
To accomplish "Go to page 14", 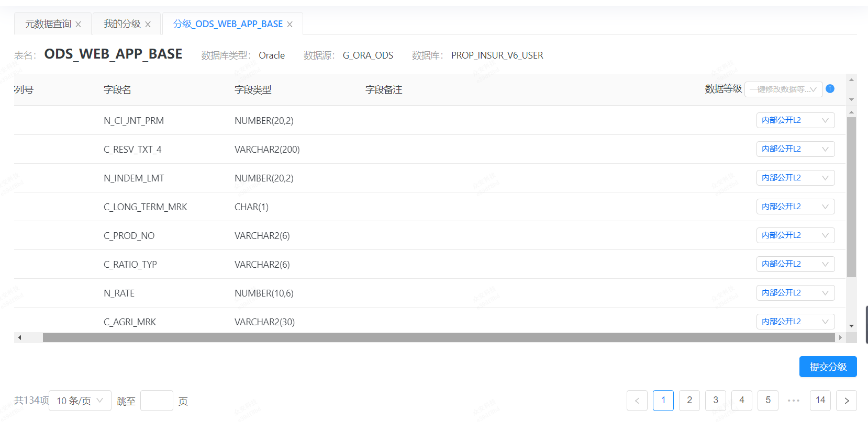I will (820, 401).
